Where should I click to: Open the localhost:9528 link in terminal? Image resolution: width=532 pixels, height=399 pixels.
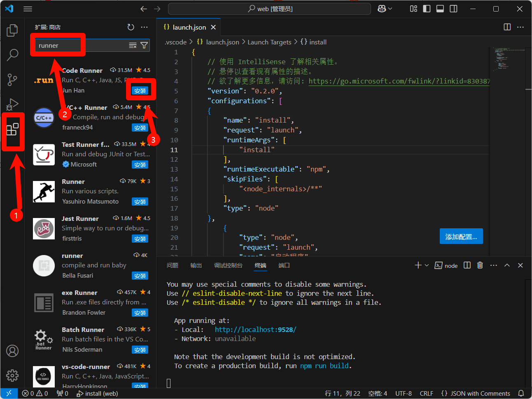255,329
